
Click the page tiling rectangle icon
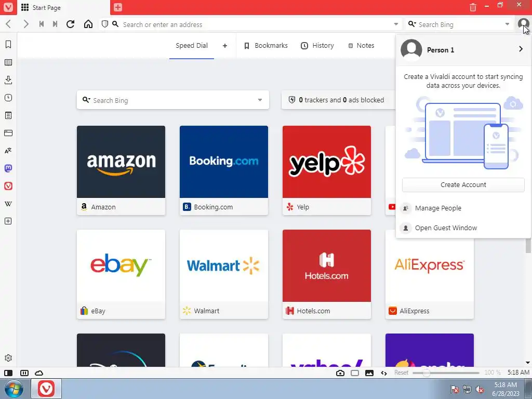(x=354, y=373)
